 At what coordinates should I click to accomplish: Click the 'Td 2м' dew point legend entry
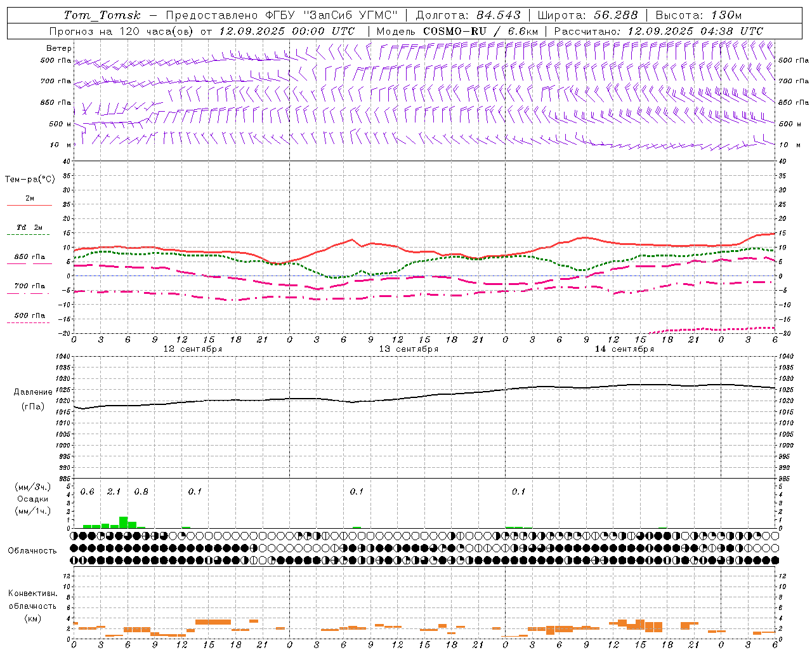click(30, 227)
